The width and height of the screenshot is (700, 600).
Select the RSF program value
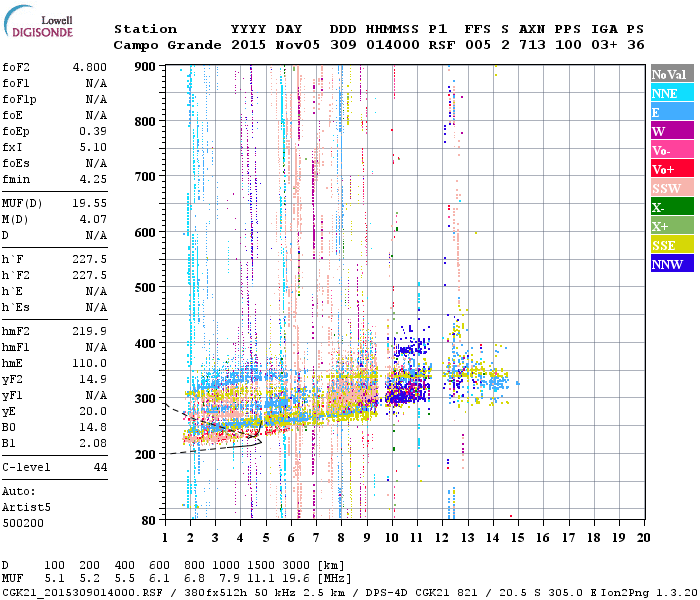pyautogui.click(x=442, y=45)
